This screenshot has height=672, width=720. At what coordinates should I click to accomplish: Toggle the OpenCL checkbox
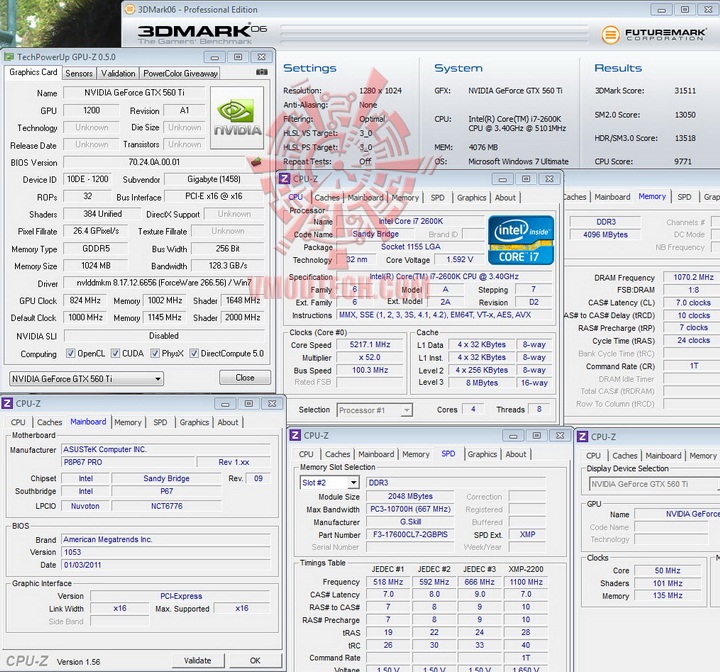tap(70, 353)
